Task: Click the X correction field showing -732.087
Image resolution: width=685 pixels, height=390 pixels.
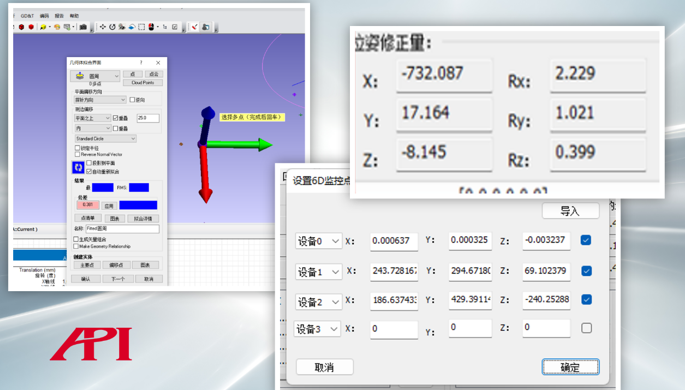Action: coord(444,75)
